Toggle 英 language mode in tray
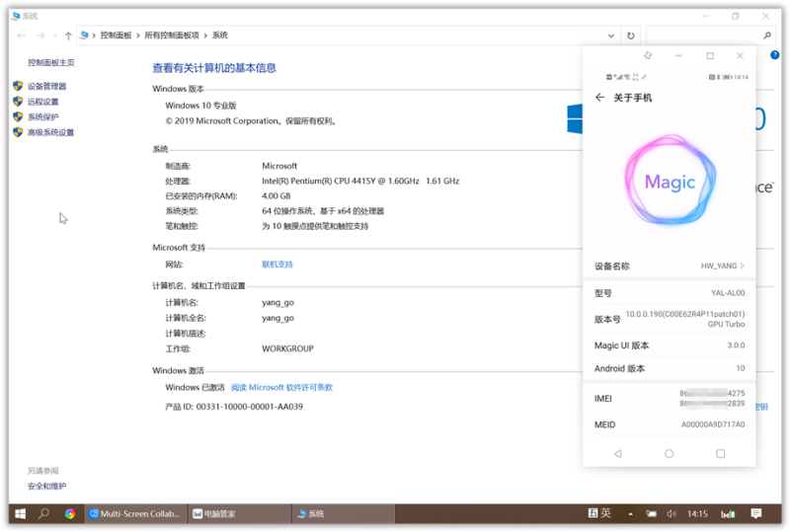 pyautogui.click(x=605, y=513)
